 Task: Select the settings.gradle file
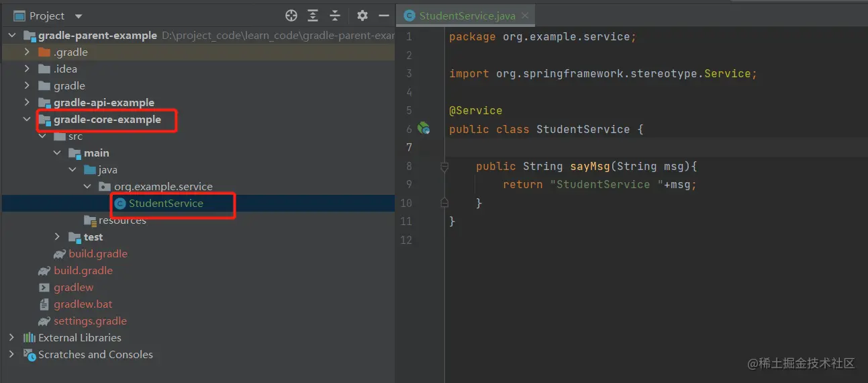(90, 321)
